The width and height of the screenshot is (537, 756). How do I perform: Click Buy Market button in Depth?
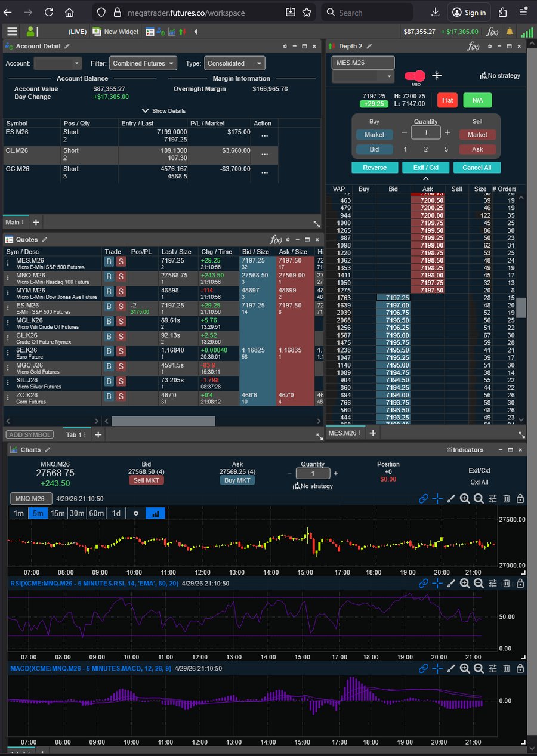[375, 135]
